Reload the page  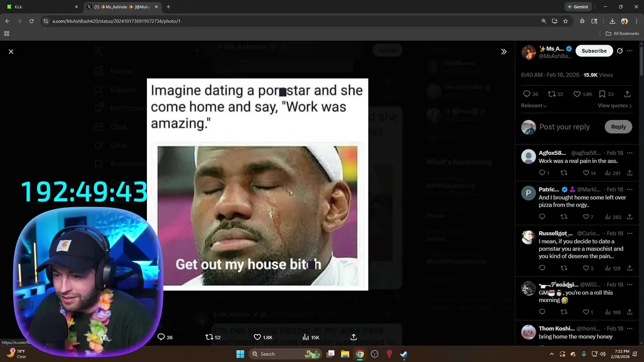[x=31, y=21]
